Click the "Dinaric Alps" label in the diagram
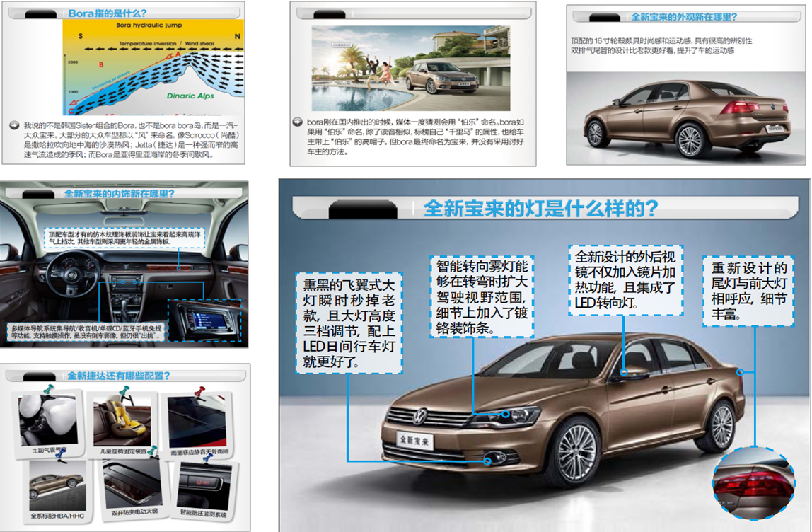The width and height of the screenshot is (812, 532). click(x=190, y=96)
